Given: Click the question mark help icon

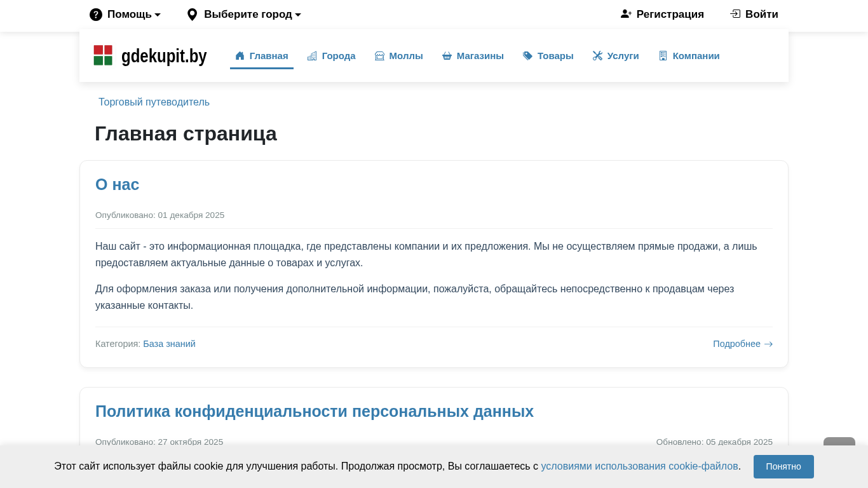Looking at the screenshot, I should tap(96, 15).
